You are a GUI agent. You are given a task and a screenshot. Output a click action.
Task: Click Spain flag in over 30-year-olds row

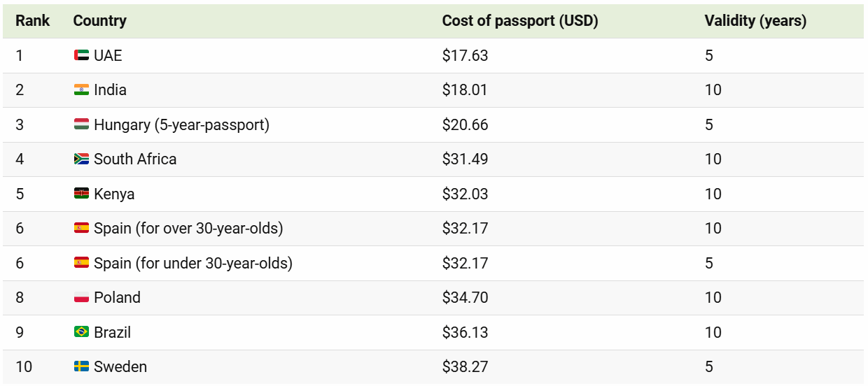click(x=81, y=229)
